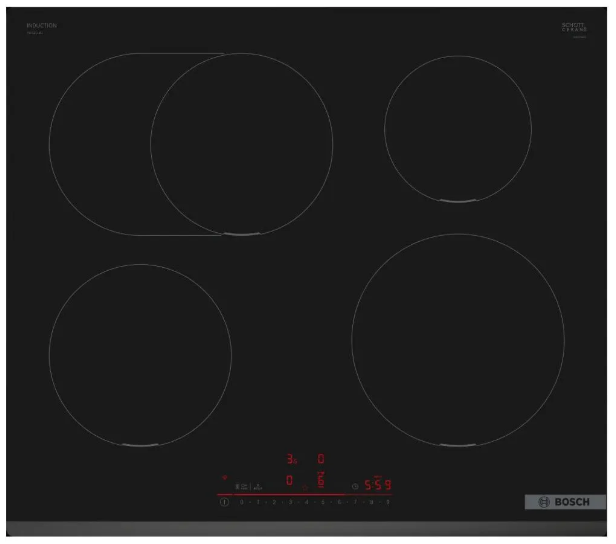Set power level 0 on the scale
This screenshot has height=544, width=616.
(x=241, y=502)
